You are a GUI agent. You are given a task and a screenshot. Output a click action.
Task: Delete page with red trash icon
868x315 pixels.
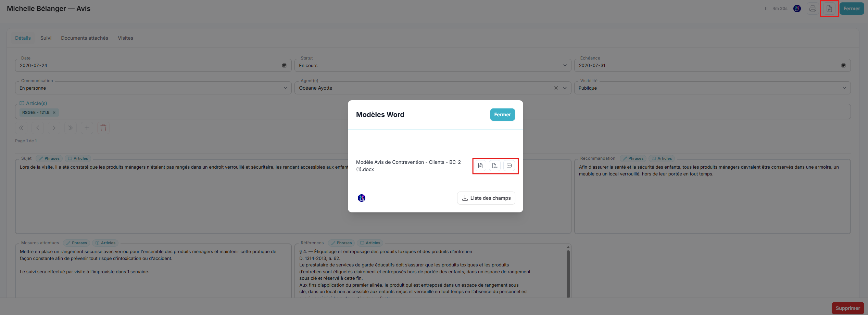click(x=103, y=128)
